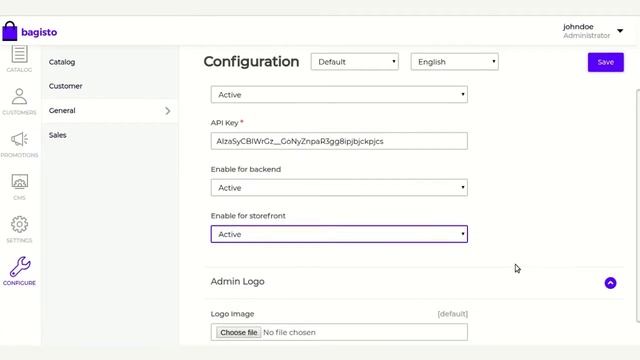Screen dimensions: 640x360
Task: Click the [default] label beside Logo Image
Action: pos(453,314)
